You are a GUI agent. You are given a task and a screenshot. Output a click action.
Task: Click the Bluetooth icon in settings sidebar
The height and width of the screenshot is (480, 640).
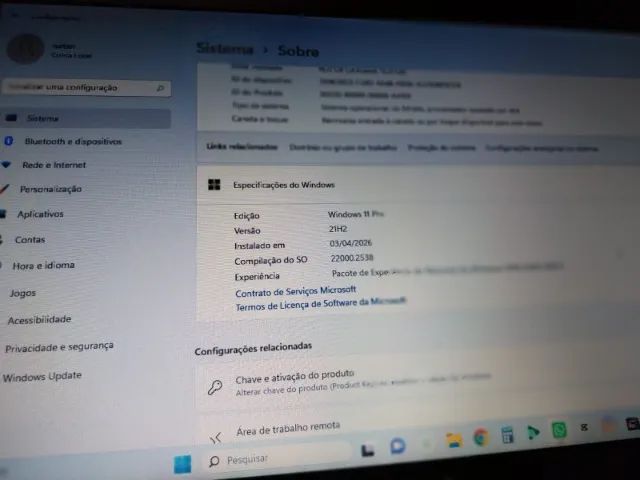click(9, 141)
